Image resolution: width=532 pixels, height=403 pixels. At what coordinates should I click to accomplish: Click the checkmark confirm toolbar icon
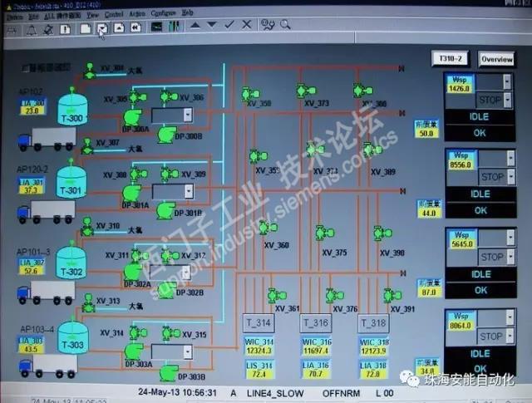click(229, 25)
